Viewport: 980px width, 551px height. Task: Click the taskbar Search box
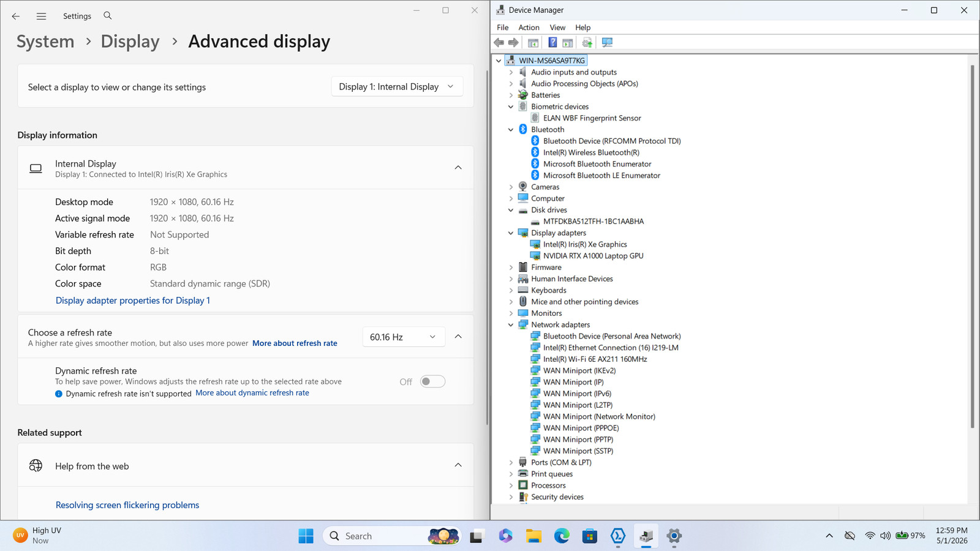(x=391, y=536)
